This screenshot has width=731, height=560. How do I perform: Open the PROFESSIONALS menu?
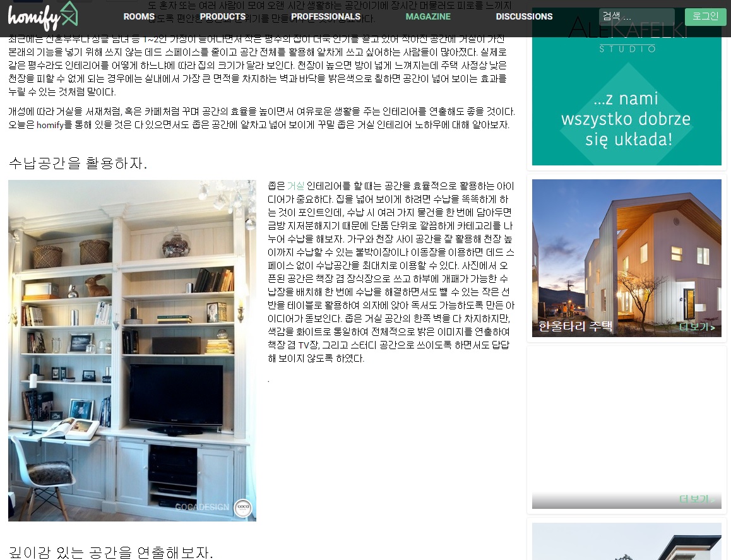tap(325, 17)
